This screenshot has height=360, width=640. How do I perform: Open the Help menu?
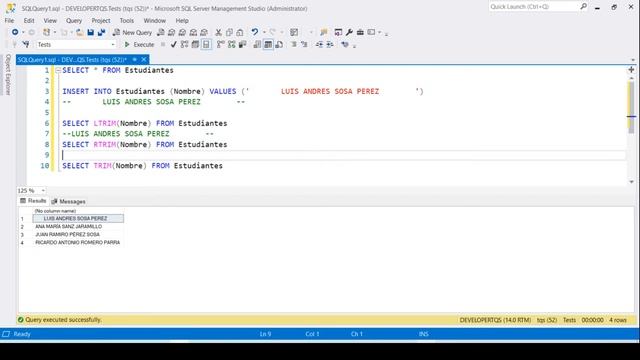coord(182,20)
